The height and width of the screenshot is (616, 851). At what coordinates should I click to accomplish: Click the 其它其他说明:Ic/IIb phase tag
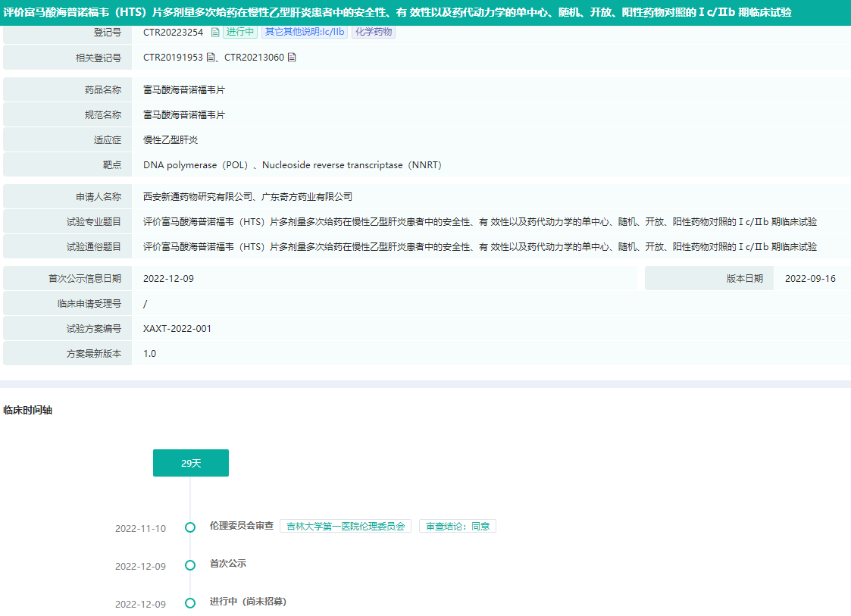pos(304,32)
